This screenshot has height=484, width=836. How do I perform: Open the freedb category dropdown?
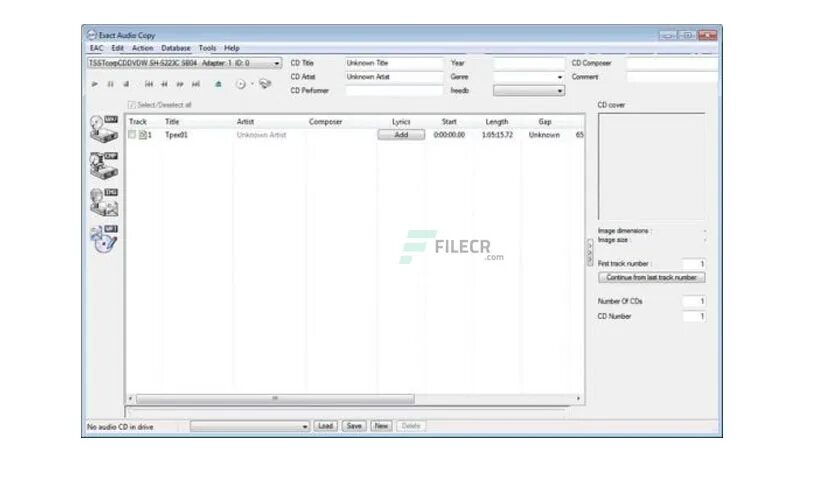tap(528, 91)
